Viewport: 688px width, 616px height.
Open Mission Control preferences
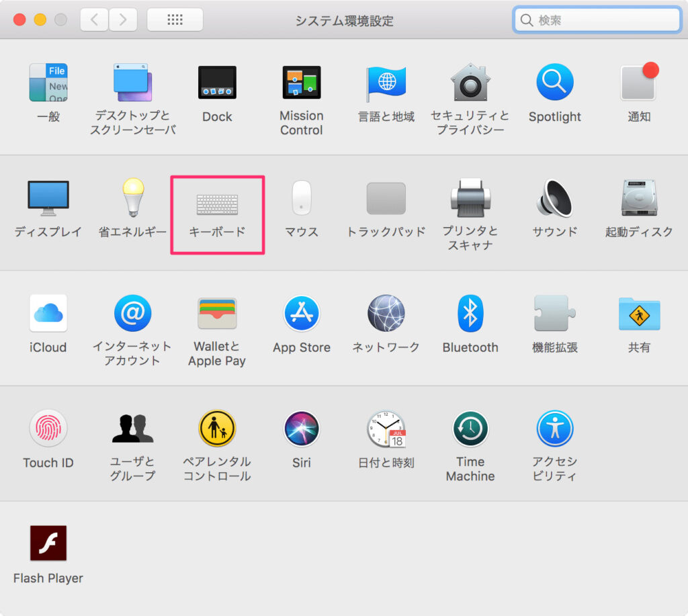tap(302, 83)
